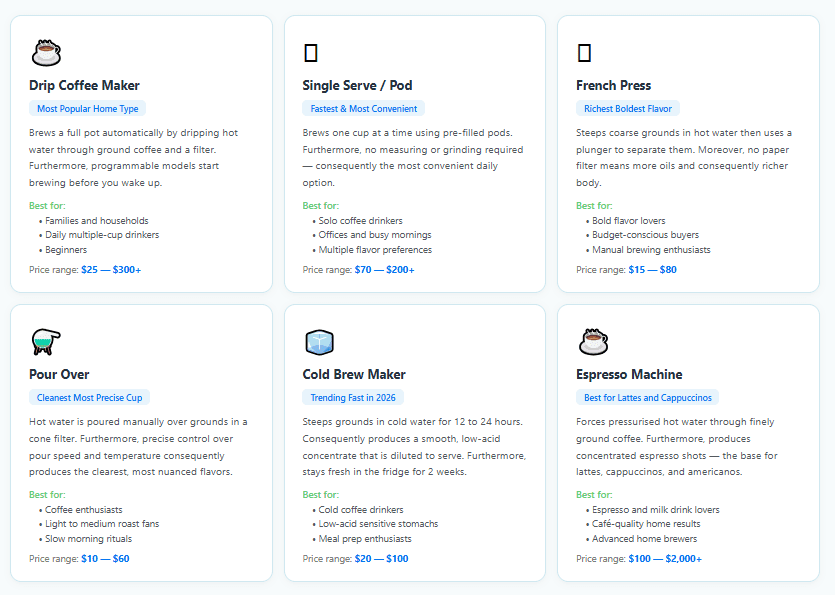835x595 pixels.
Task: Select the Single Serve / Pod heading
Action: pyautogui.click(x=357, y=85)
